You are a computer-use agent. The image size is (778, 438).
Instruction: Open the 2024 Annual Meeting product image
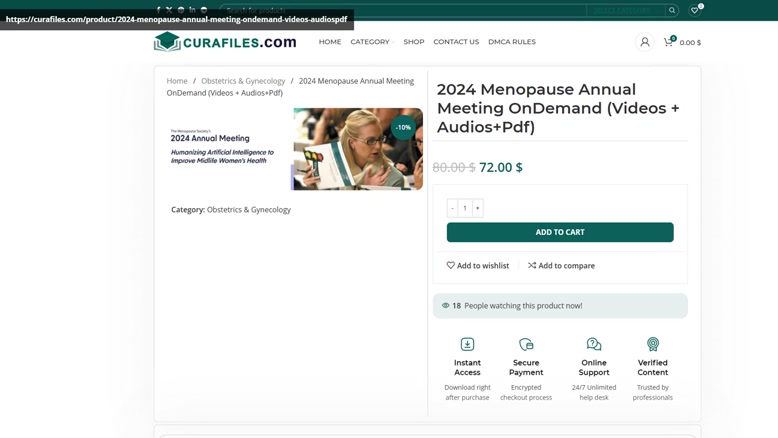coord(295,149)
